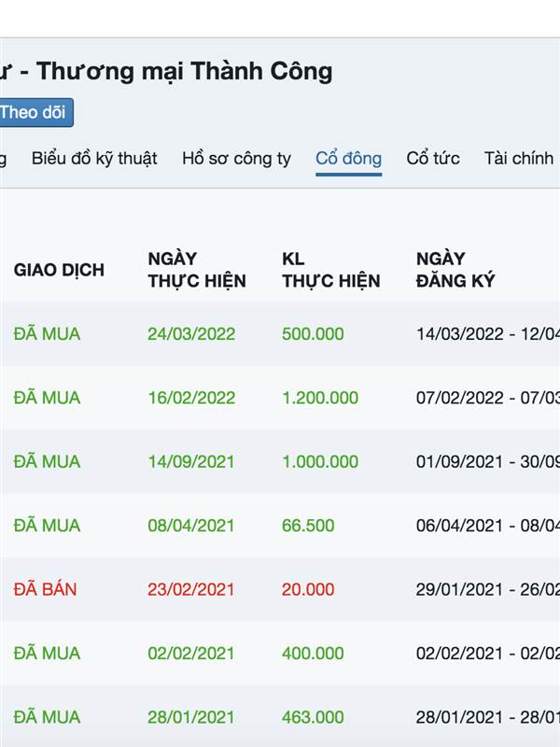Select the Cổ đông tab
This screenshot has height=747, width=560.
(348, 158)
